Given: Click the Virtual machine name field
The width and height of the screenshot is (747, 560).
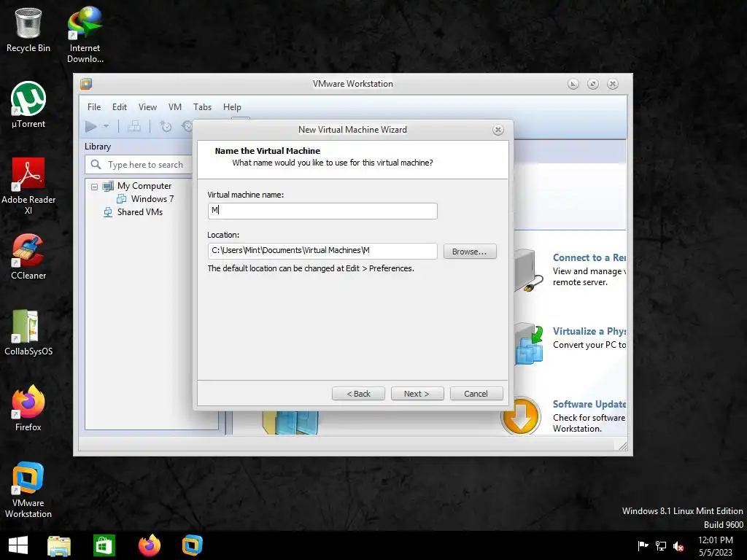Looking at the screenshot, I should (x=322, y=211).
